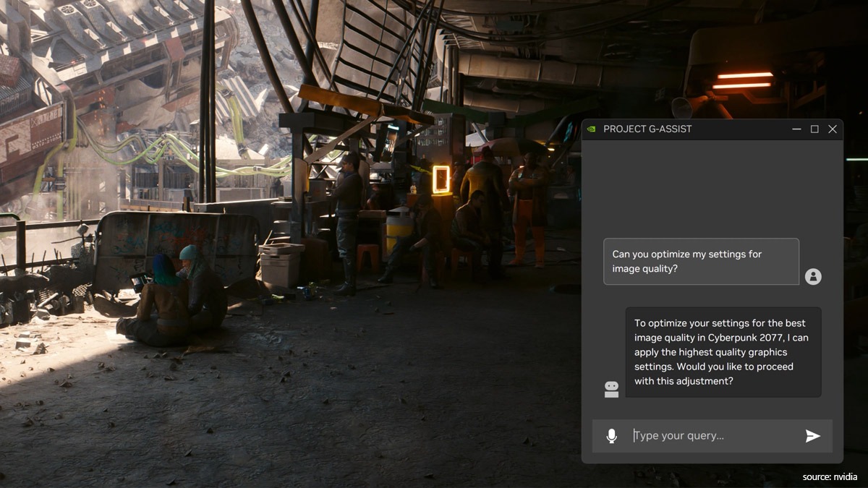Click the empty chat area above the messages
868x488 pixels.
pos(712,188)
